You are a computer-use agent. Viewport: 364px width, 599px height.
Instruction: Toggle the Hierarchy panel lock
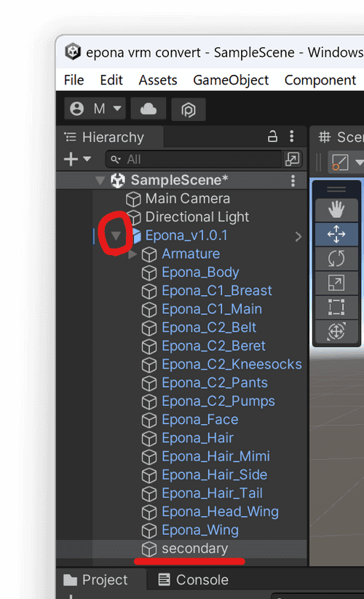(272, 136)
